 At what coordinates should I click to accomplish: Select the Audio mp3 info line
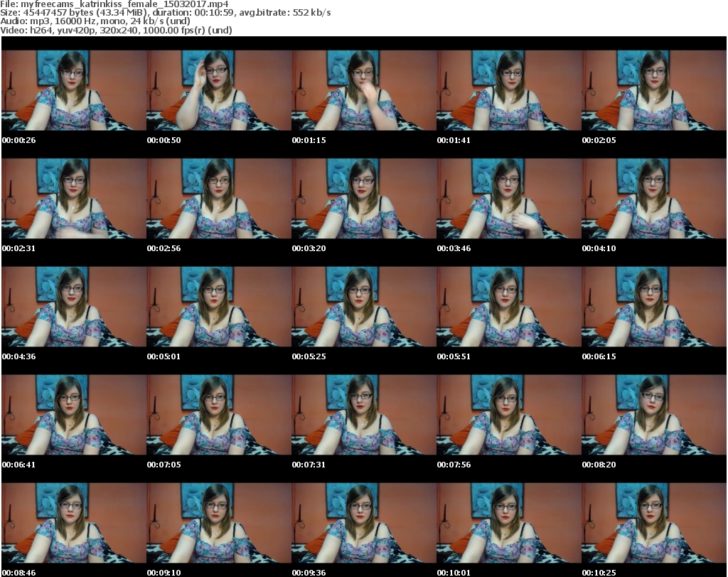point(95,21)
